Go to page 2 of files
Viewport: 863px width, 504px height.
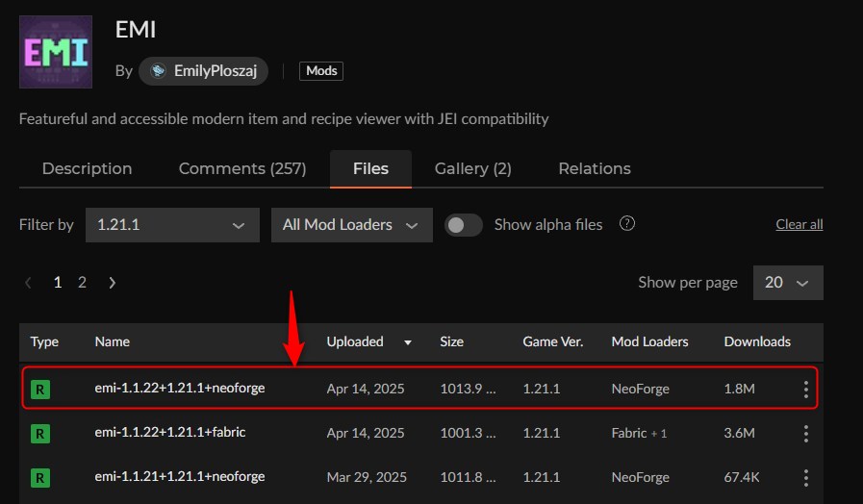pyautogui.click(x=82, y=283)
